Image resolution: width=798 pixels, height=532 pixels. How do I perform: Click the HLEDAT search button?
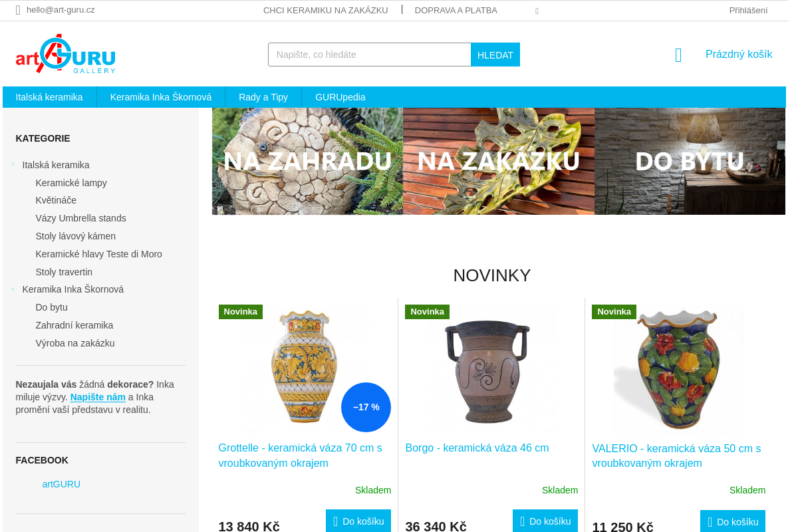(495, 55)
